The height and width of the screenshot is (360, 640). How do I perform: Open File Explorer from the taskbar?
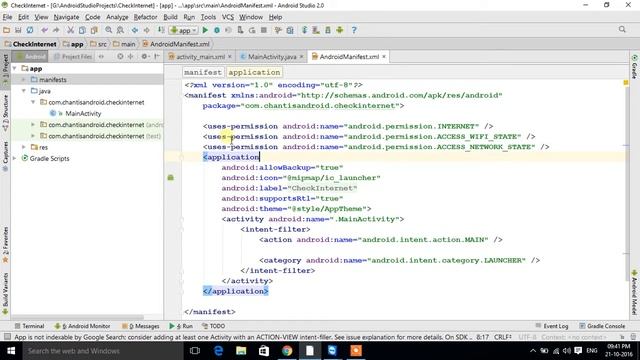click(241, 351)
